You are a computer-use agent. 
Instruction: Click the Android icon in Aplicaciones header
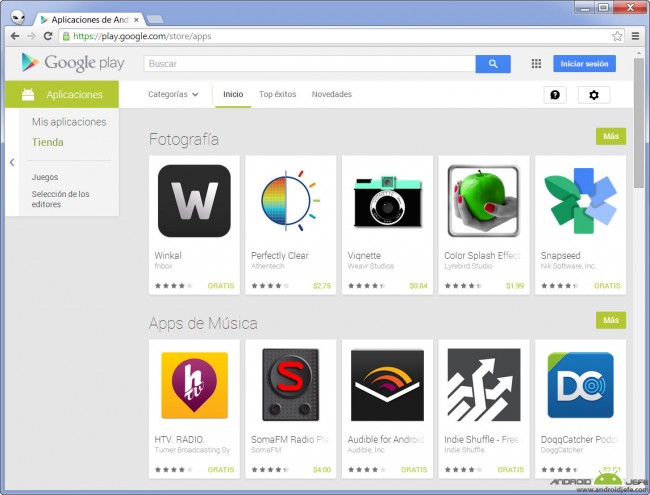[28, 95]
